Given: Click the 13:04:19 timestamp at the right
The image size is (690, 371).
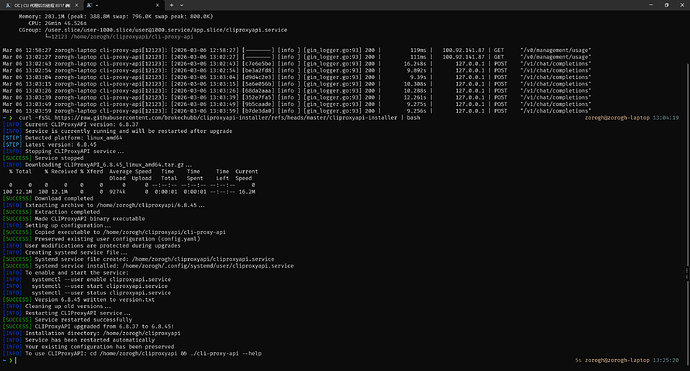Looking at the screenshot, I should point(665,118).
